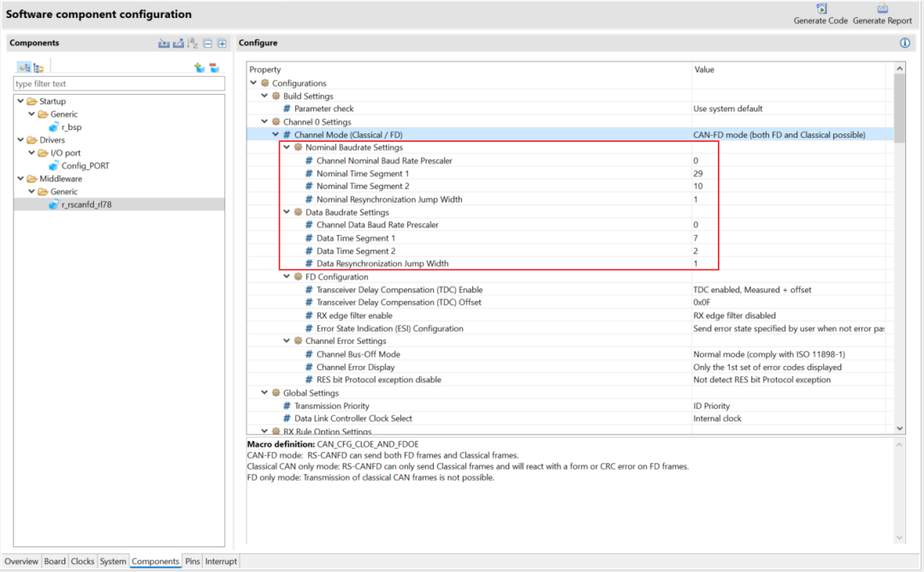Collapse the Drivers folder arrow
924x572 pixels.
pyautogui.click(x=21, y=140)
